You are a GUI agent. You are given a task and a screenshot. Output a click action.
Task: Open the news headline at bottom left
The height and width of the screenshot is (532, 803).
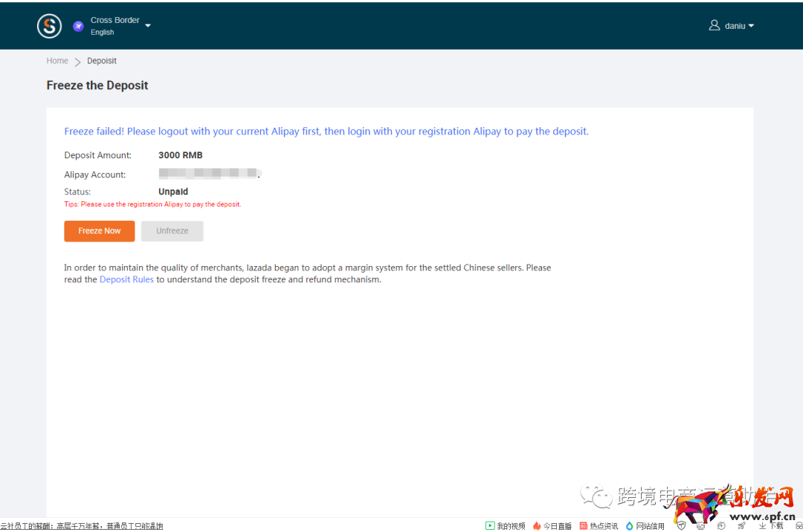point(82,525)
